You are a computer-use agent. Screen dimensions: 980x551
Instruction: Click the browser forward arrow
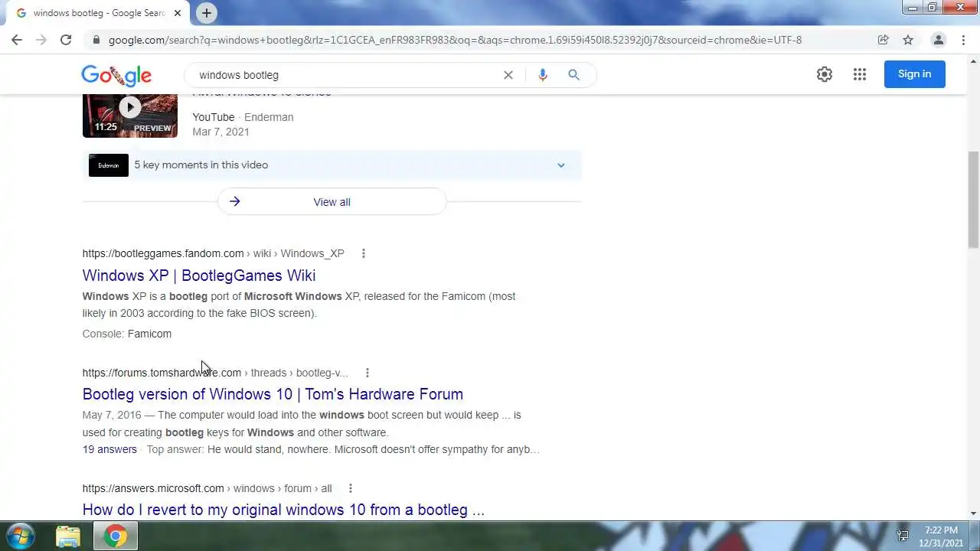41,40
